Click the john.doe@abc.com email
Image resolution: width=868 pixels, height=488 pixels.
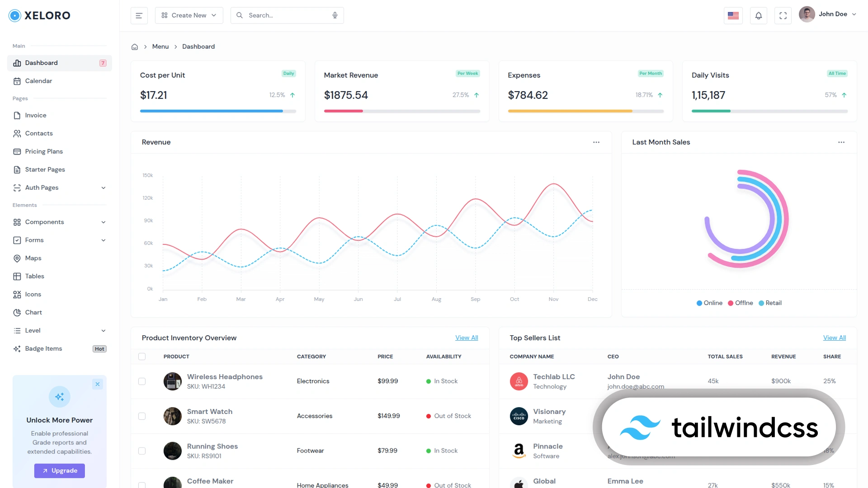tap(636, 386)
